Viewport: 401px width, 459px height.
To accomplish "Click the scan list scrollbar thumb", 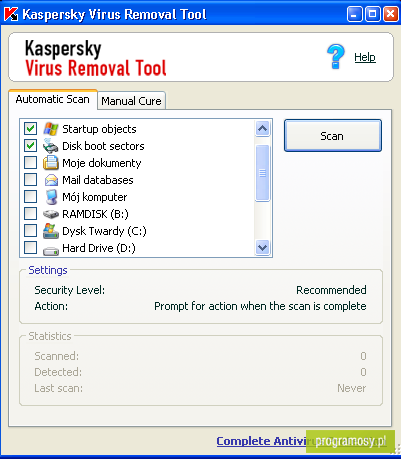I will [263, 173].
